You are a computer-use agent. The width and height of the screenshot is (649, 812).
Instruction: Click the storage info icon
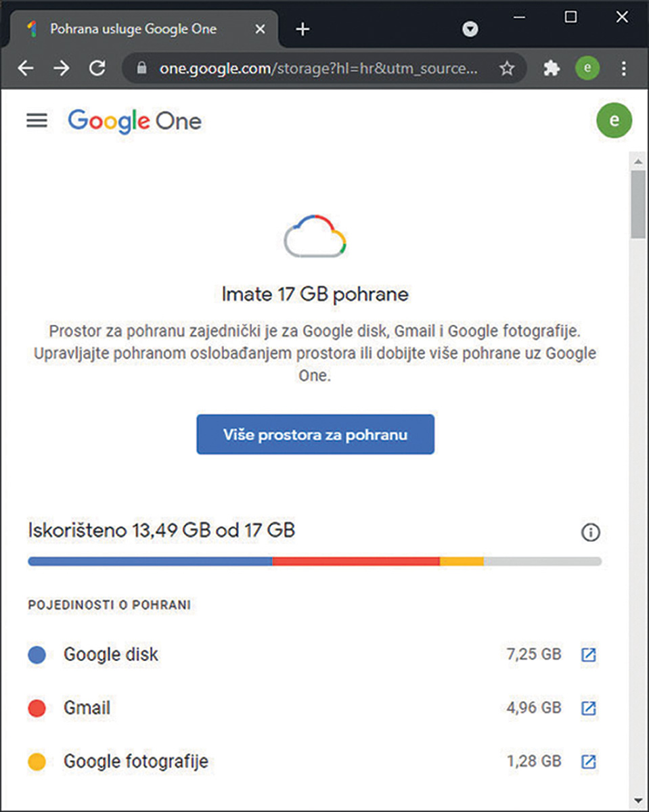pyautogui.click(x=591, y=533)
